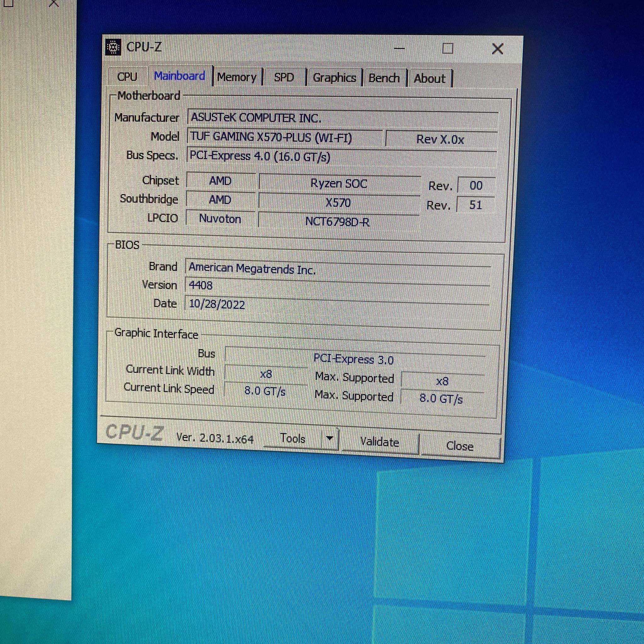Viewport: 644px width, 644px height.
Task: Show the About tab
Action: pyautogui.click(x=429, y=79)
